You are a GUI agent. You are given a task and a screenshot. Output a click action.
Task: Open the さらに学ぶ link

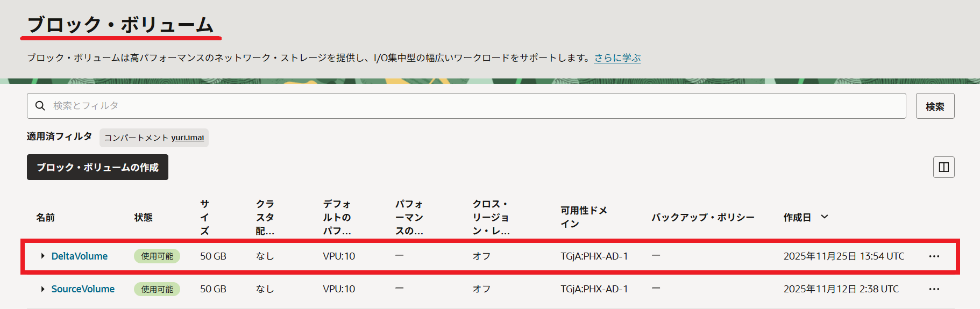pos(617,58)
